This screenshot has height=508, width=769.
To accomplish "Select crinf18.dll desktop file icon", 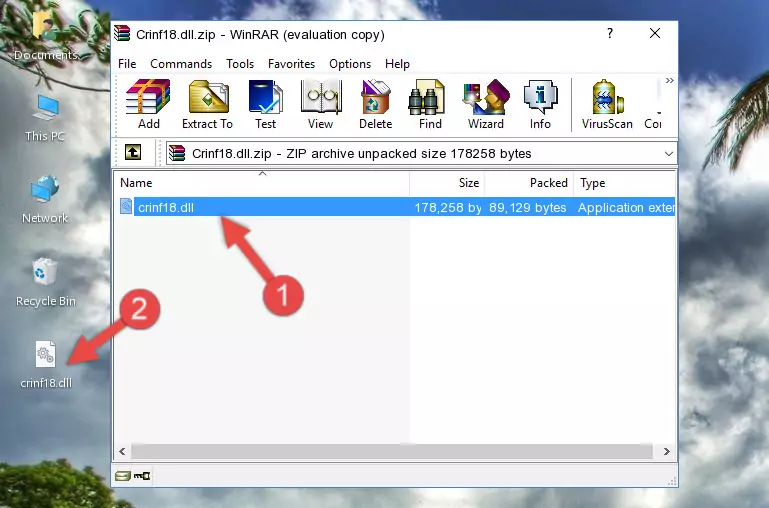I will [46, 365].
